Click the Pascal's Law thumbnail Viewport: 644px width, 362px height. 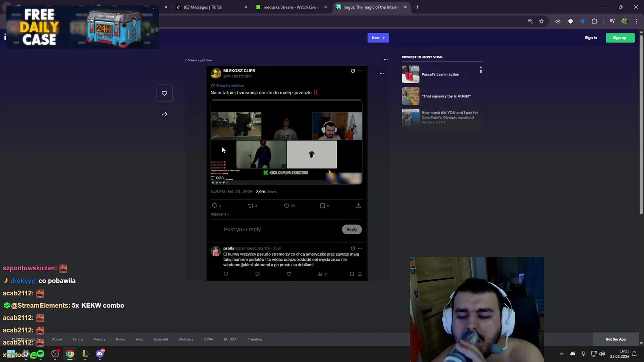(411, 74)
